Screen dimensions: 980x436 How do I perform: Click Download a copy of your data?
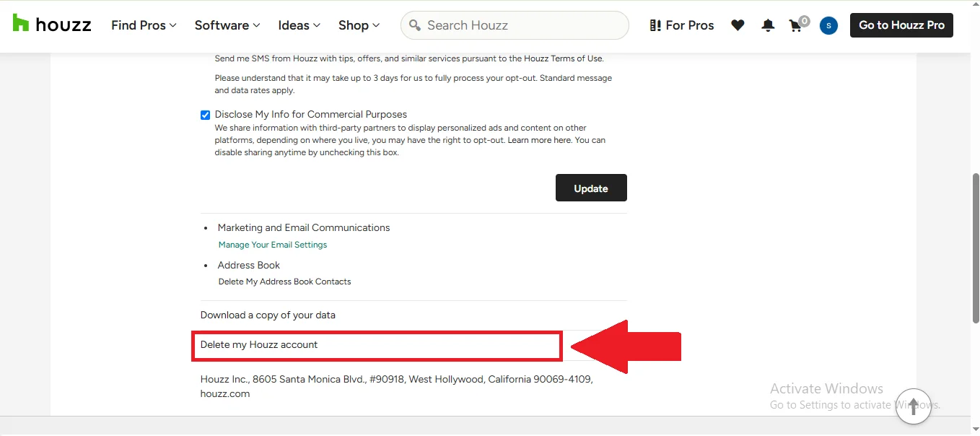(268, 315)
